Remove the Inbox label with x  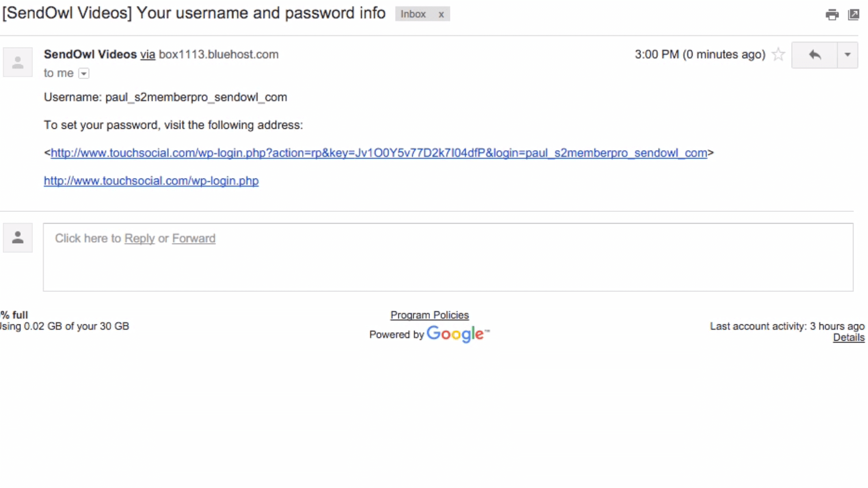[441, 14]
